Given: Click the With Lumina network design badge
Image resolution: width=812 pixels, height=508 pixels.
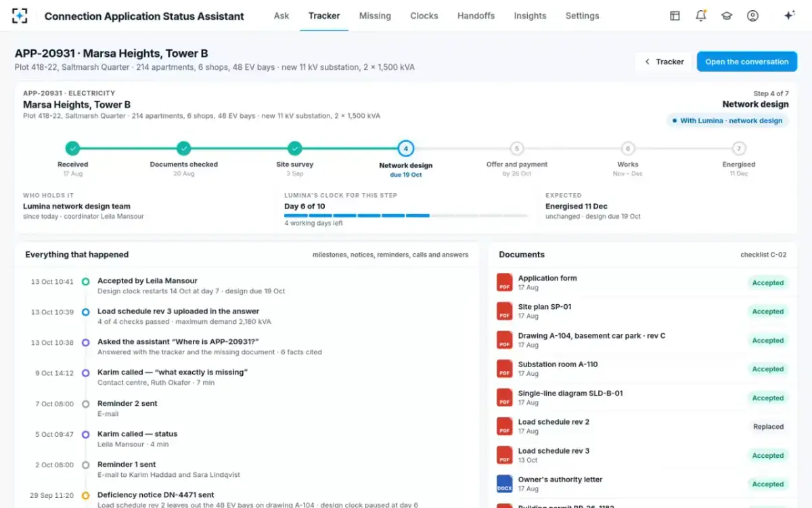Looking at the screenshot, I should (x=727, y=121).
